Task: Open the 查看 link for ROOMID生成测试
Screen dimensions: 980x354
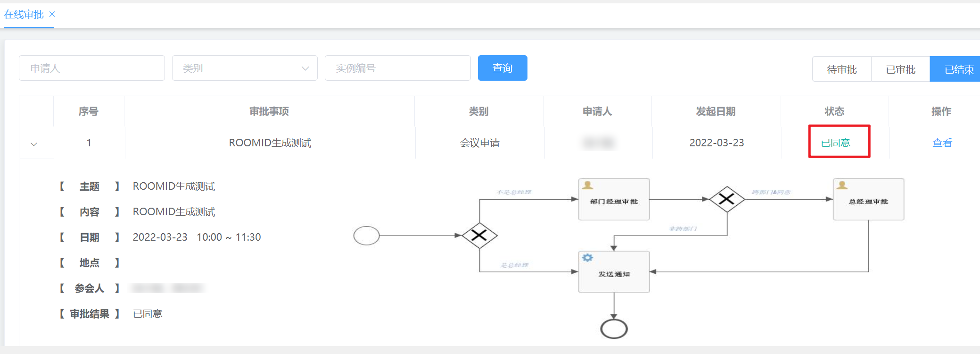Action: [942, 143]
